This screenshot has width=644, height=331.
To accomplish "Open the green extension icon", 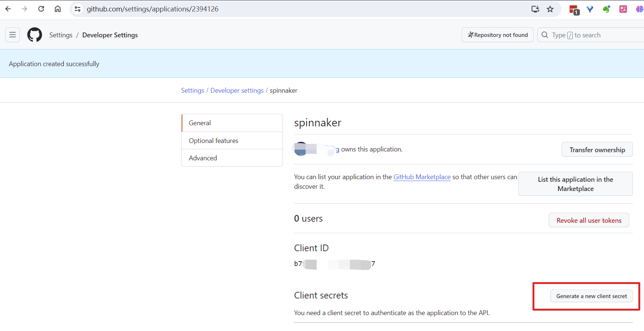I will pyautogui.click(x=606, y=9).
